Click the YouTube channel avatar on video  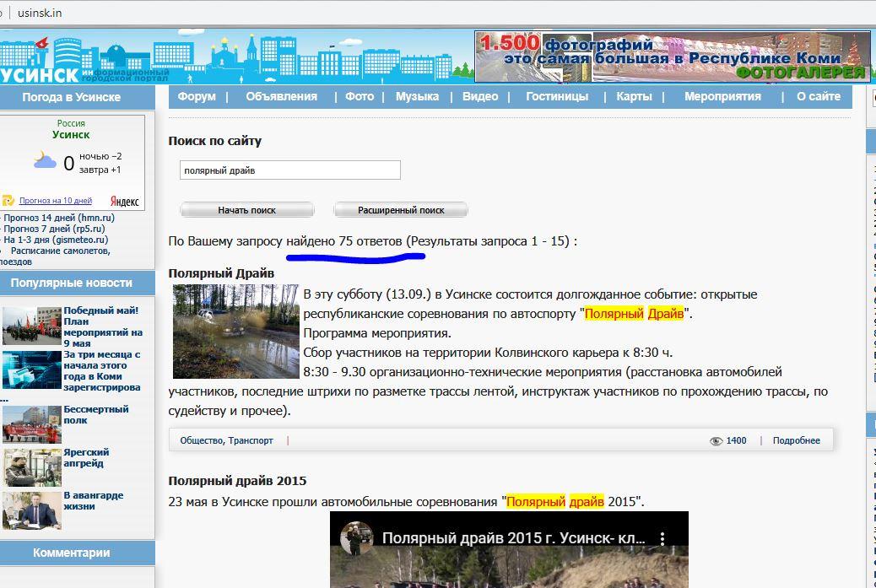(x=355, y=538)
